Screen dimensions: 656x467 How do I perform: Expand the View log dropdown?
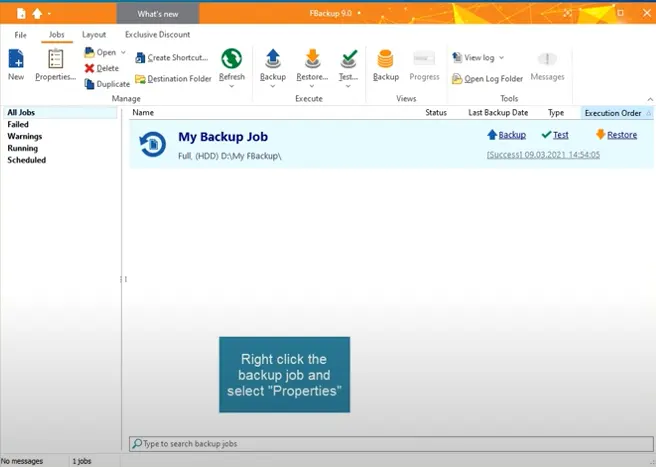point(501,58)
